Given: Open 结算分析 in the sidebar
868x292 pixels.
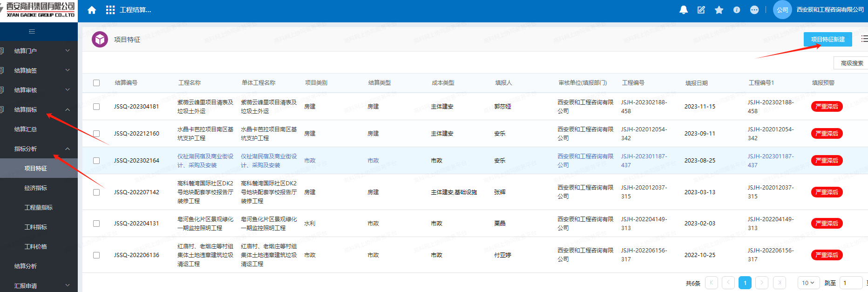Looking at the screenshot, I should pos(26,266).
